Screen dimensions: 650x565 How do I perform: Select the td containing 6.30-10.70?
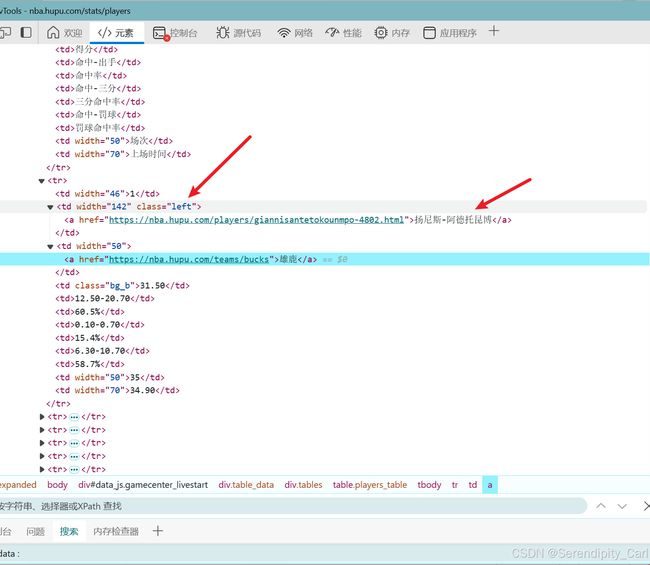tap(102, 351)
